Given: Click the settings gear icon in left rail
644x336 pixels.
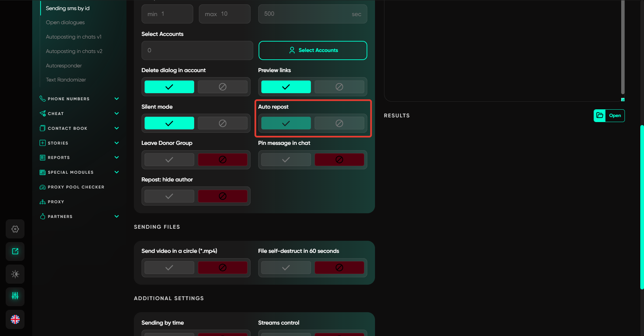Looking at the screenshot, I should (15, 229).
